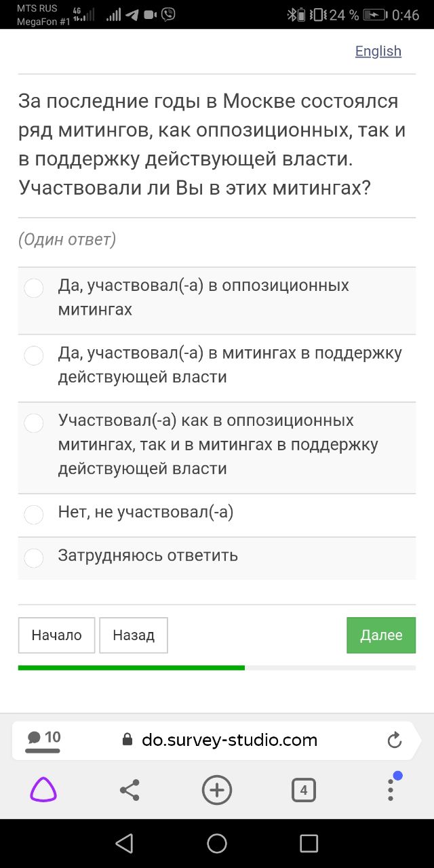Choose 'Затрудняюсь ответить' radio option

point(34,558)
